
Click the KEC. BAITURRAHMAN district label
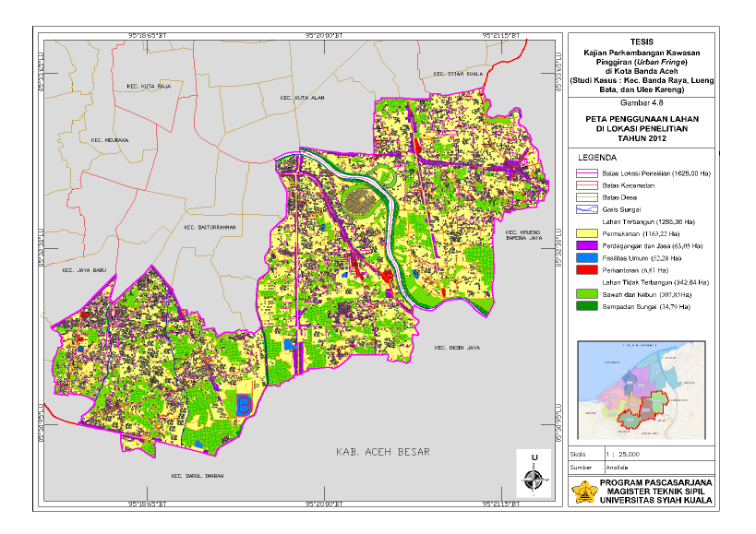tap(210, 227)
